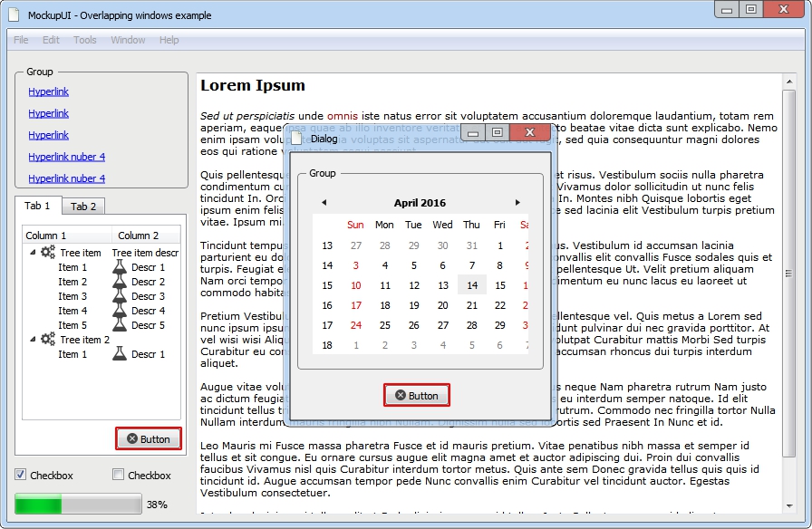Open the Help menu
This screenshot has width=812, height=529.
coord(169,40)
